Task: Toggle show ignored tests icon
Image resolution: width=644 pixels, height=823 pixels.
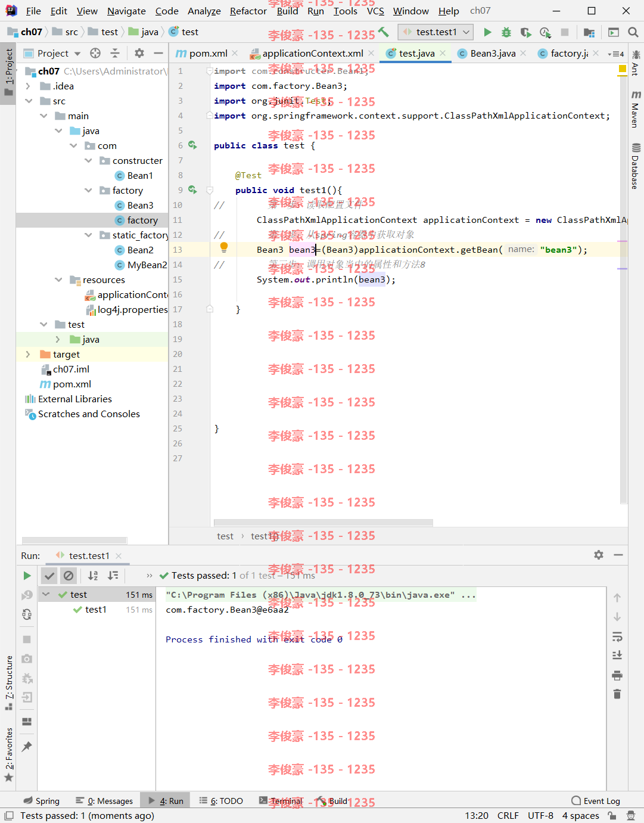Action: (x=69, y=576)
